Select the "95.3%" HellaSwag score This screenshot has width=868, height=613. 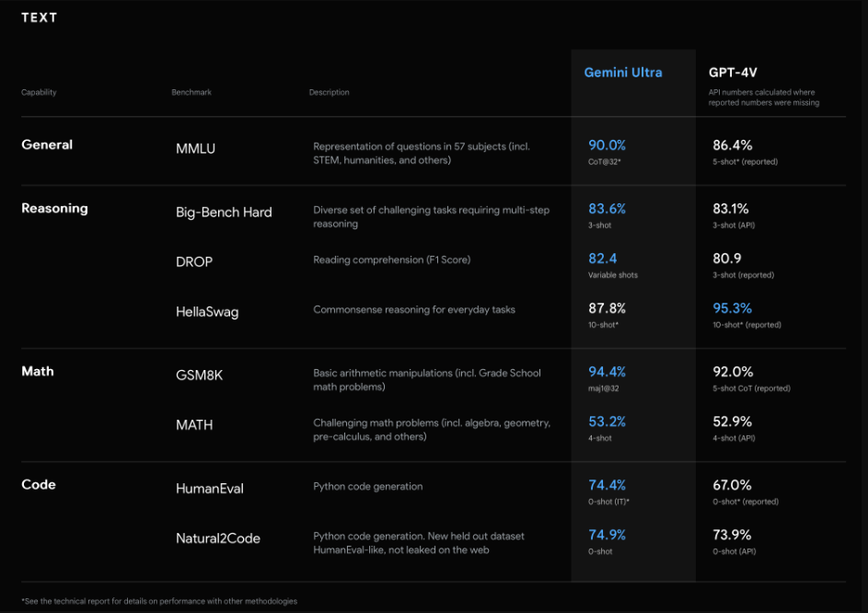(x=733, y=308)
